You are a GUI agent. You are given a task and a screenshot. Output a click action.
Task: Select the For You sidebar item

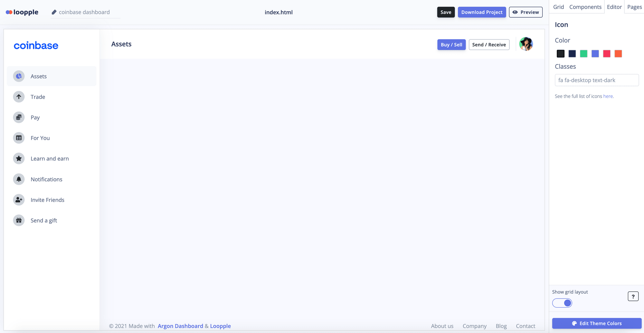click(x=52, y=138)
